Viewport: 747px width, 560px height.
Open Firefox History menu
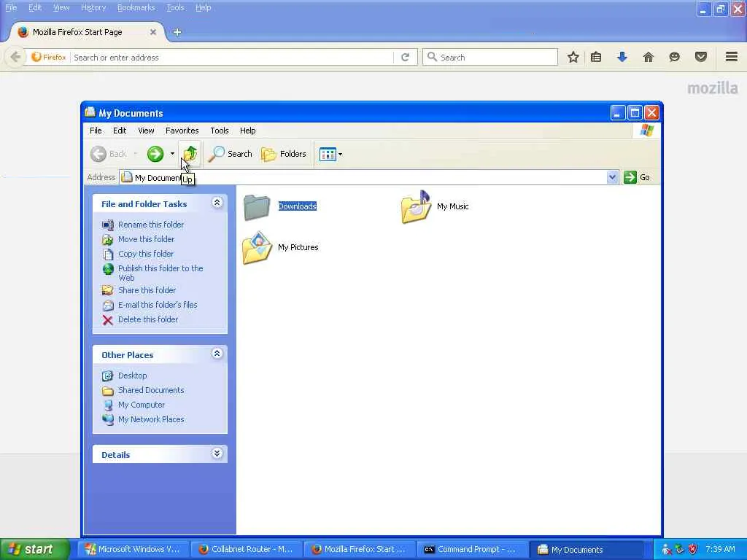coord(93,7)
